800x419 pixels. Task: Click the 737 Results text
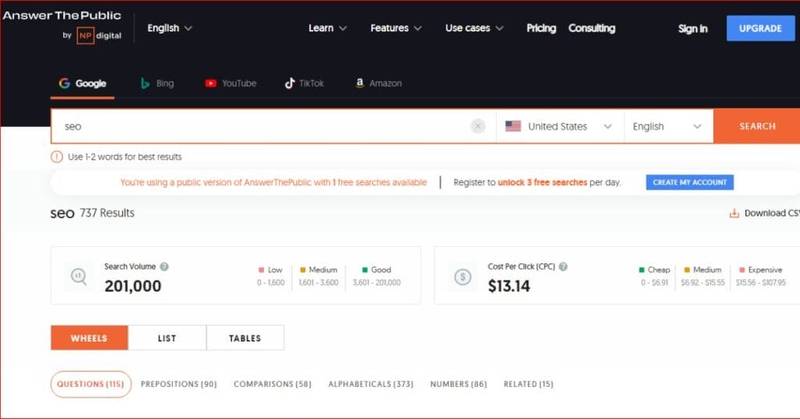pos(107,213)
